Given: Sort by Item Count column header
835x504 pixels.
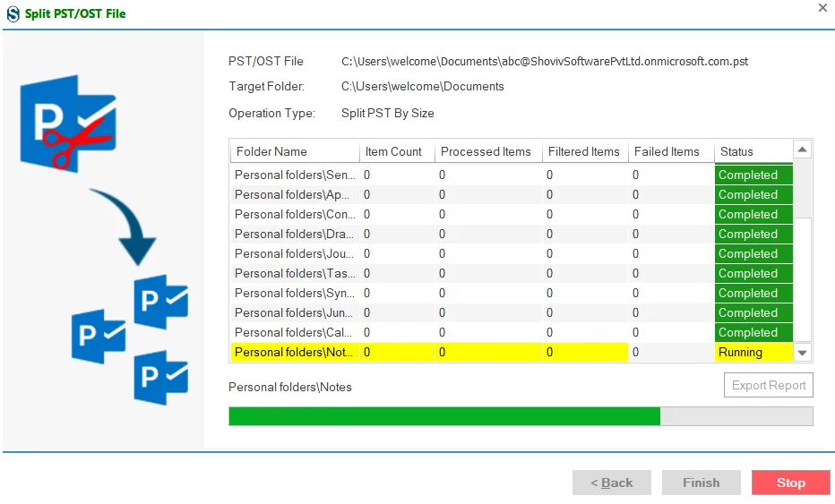Looking at the screenshot, I should pos(397,151).
